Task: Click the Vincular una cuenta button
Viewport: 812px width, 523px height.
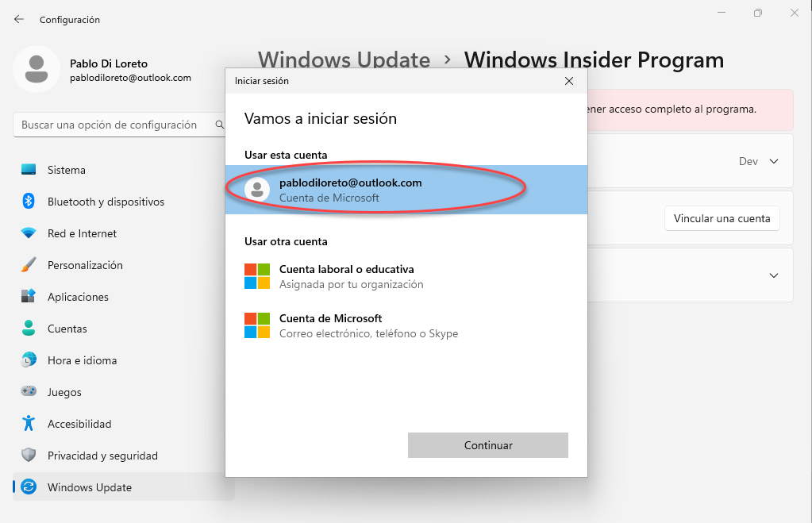Action: point(722,218)
